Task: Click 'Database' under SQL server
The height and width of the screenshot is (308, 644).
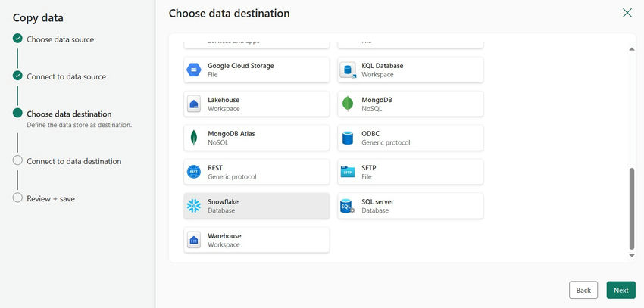Action: pyautogui.click(x=375, y=210)
